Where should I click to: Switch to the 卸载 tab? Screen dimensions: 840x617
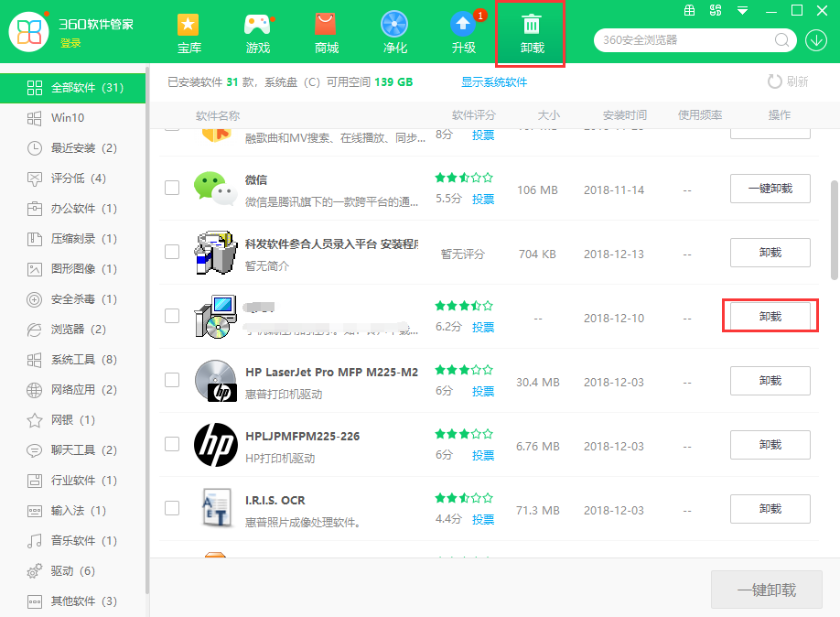pyautogui.click(x=531, y=33)
